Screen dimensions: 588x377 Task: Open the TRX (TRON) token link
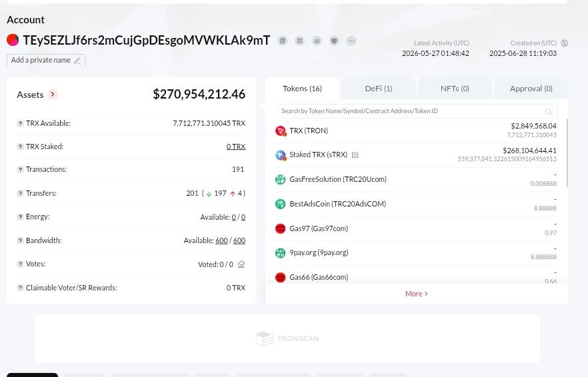click(x=309, y=131)
